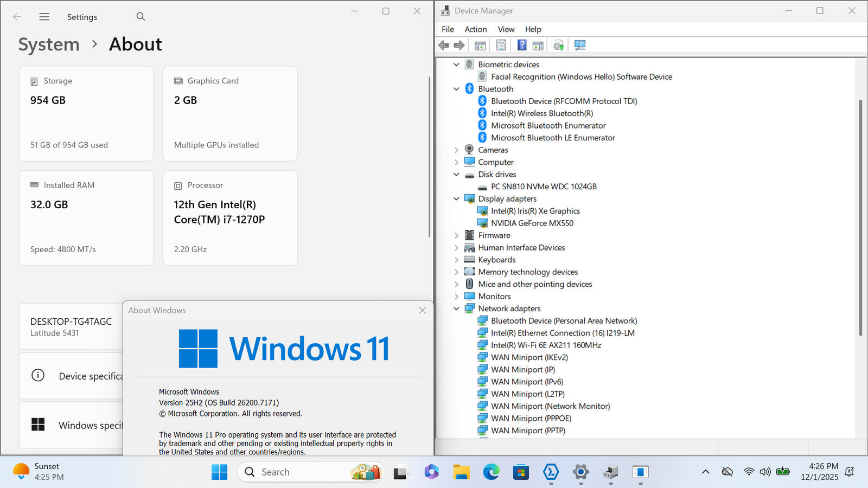Collapse the Bluetooth device category
Screen dimensions: 868x488
point(456,89)
